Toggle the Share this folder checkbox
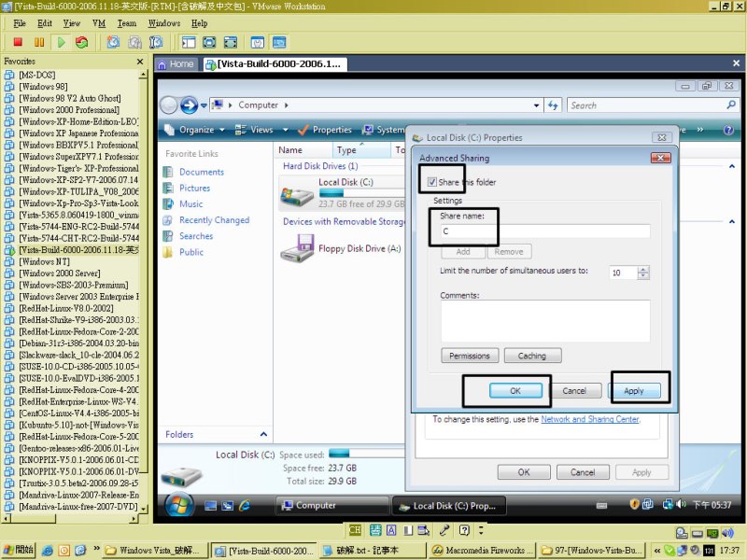 (x=432, y=182)
